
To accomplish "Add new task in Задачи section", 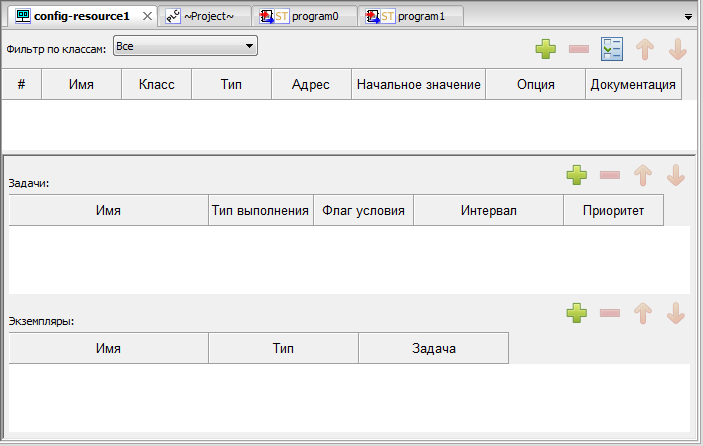I will 577,175.
